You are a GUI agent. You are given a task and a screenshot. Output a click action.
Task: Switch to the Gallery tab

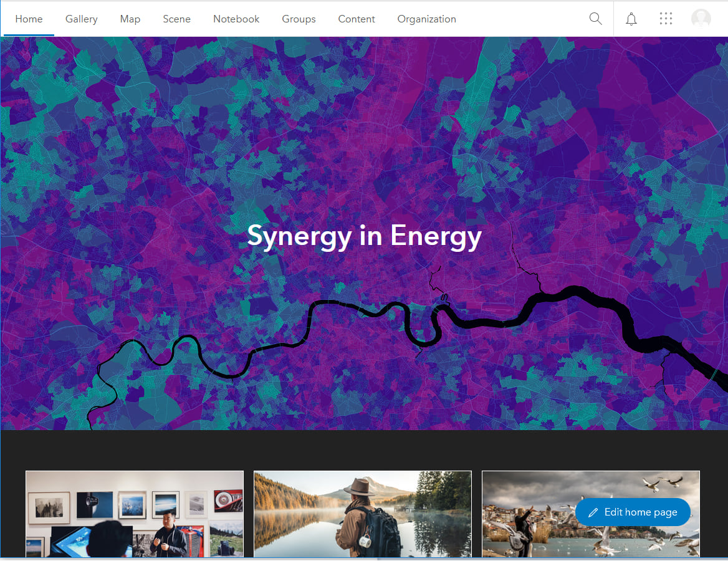click(81, 19)
